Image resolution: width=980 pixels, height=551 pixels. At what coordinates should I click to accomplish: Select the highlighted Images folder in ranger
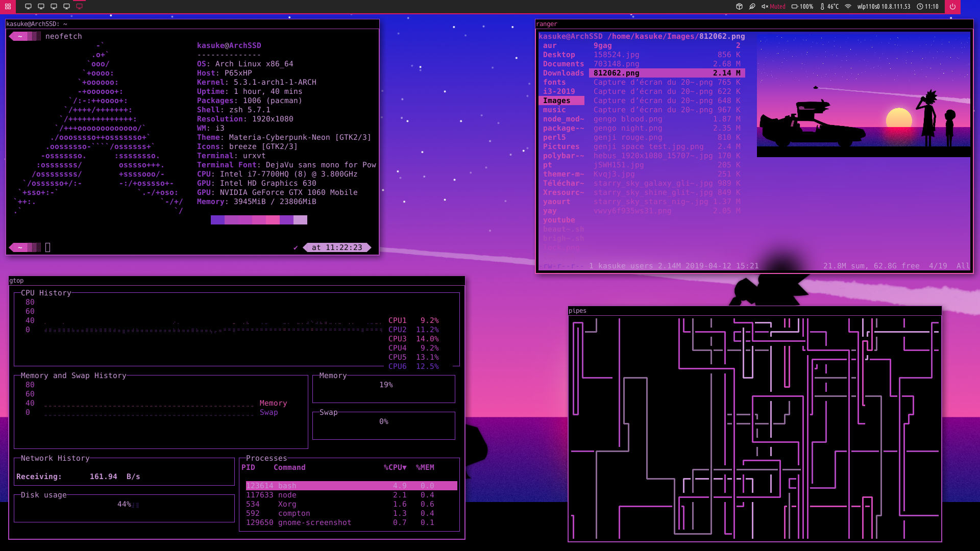(x=561, y=101)
